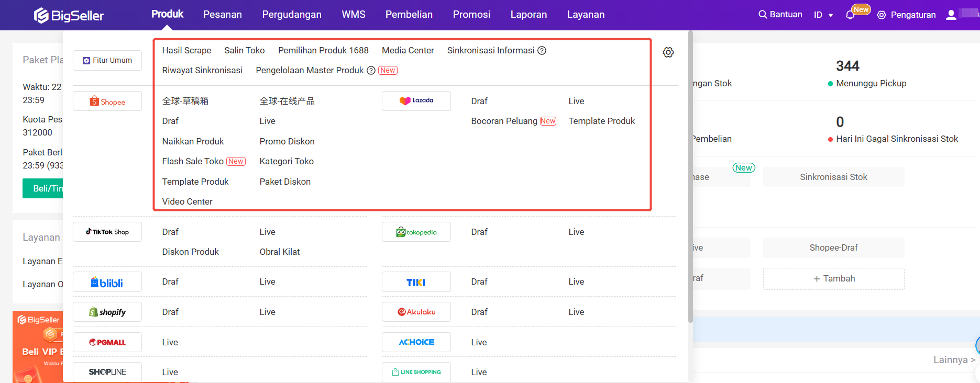980x383 pixels.
Task: Click the user profile avatar icon
Action: pyautogui.click(x=951, y=15)
